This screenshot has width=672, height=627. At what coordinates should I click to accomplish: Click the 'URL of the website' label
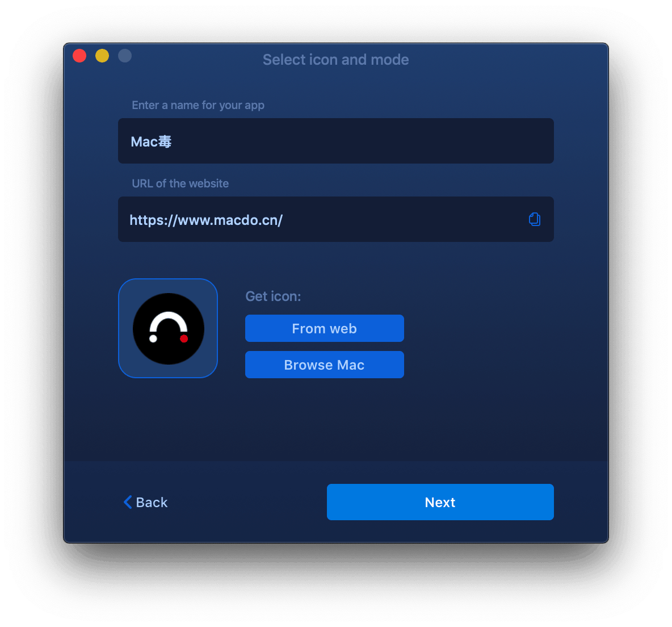180,183
